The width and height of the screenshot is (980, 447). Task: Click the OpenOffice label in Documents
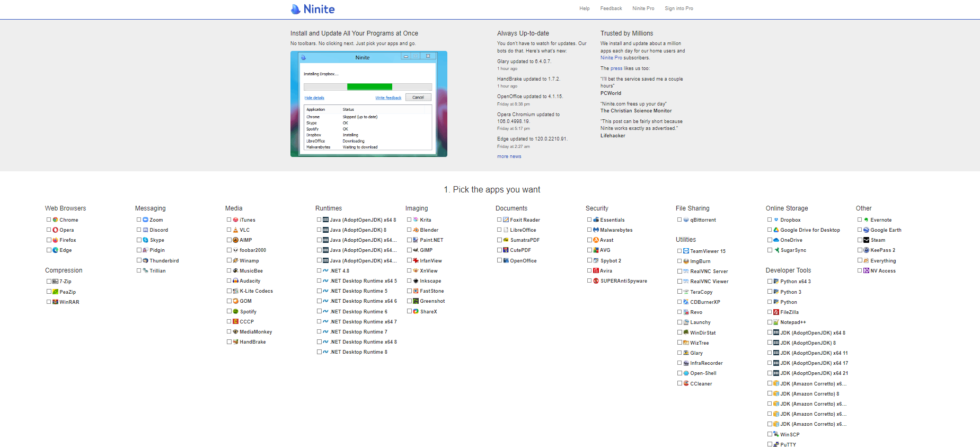point(523,261)
